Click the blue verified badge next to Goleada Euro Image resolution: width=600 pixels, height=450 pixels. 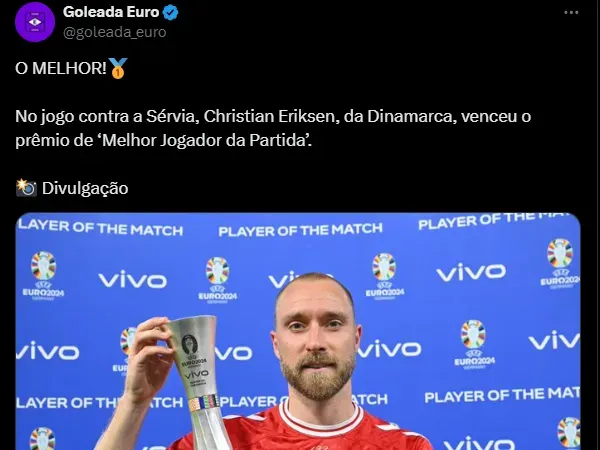pos(170,13)
